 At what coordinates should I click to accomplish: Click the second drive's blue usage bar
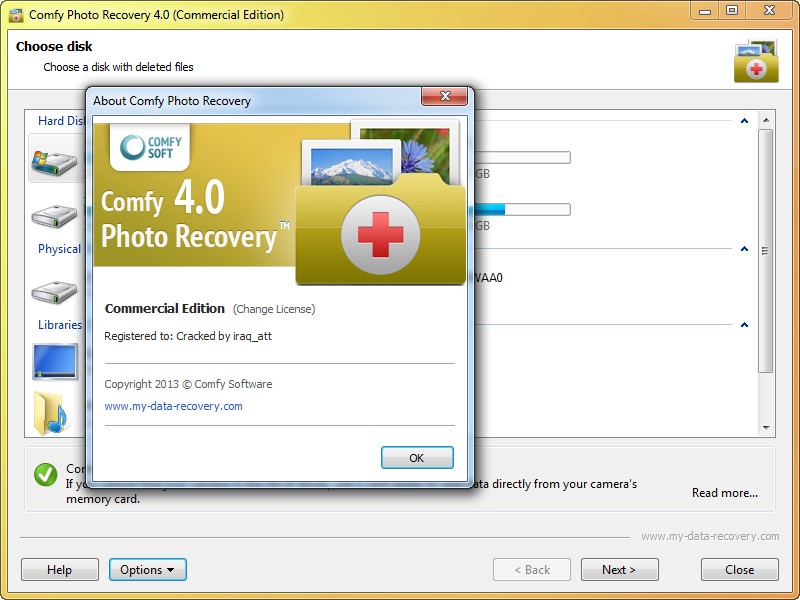point(489,209)
